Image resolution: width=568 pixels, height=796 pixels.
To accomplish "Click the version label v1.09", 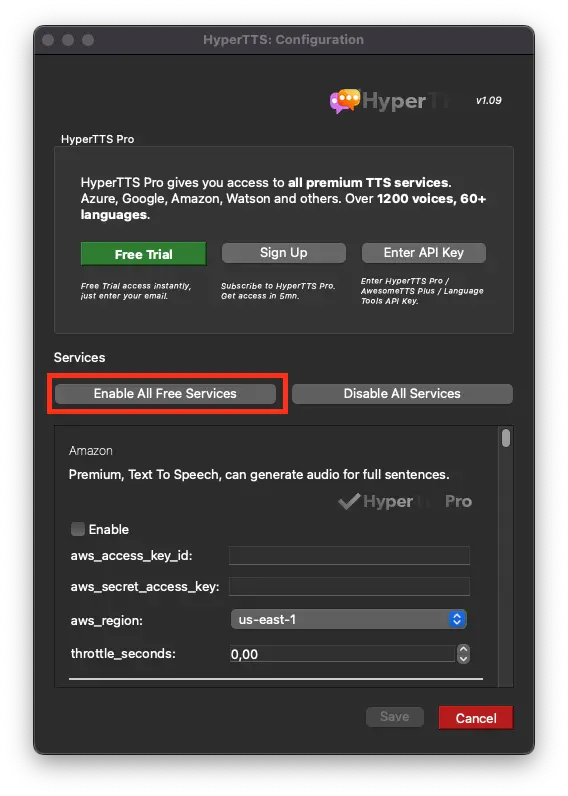I will point(488,101).
